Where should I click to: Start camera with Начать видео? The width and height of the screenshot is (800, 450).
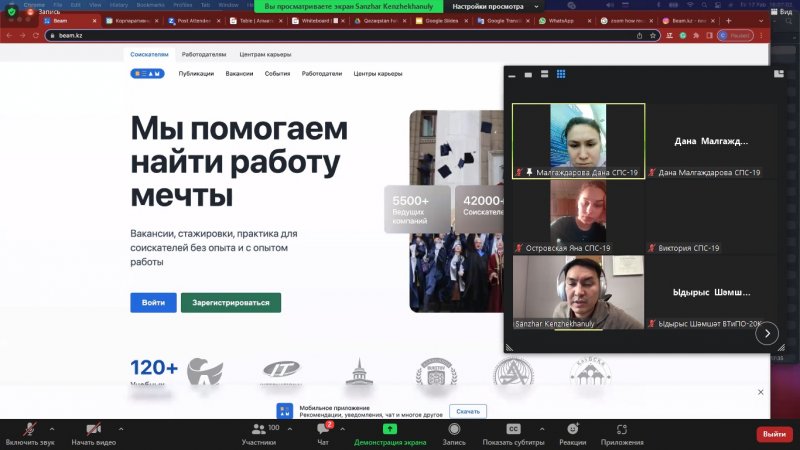[x=93, y=435]
